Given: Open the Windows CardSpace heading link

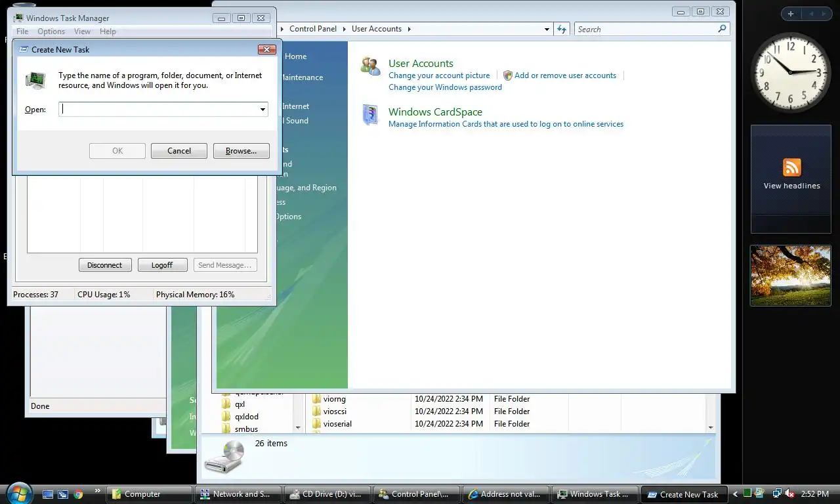Looking at the screenshot, I should 435,112.
